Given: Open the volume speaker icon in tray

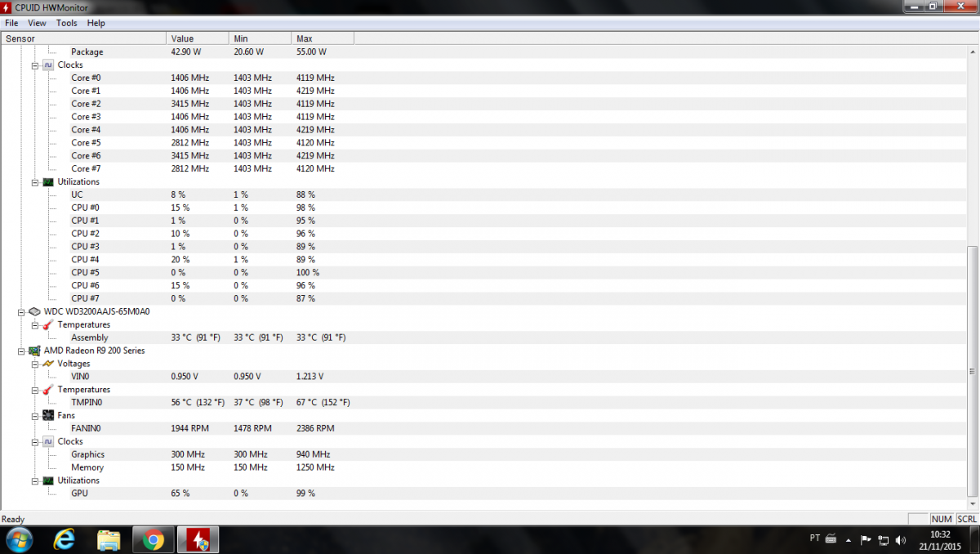Looking at the screenshot, I should [x=901, y=539].
